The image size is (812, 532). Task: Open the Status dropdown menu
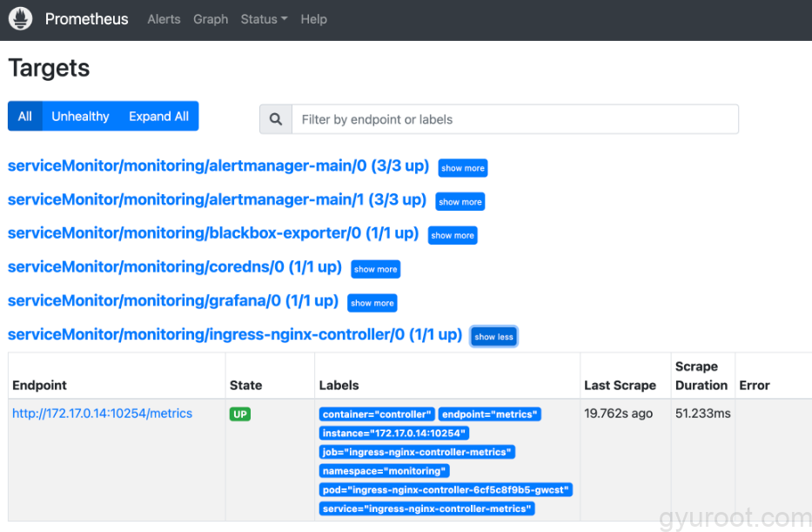point(264,19)
